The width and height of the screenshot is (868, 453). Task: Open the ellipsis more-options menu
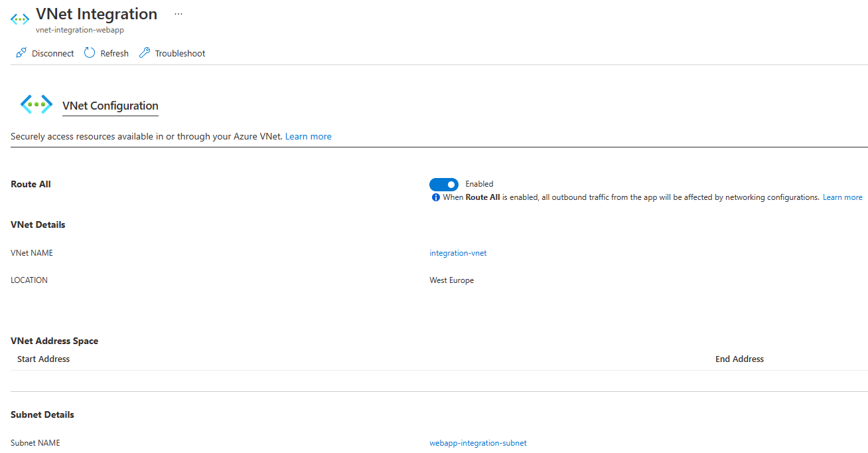[178, 13]
